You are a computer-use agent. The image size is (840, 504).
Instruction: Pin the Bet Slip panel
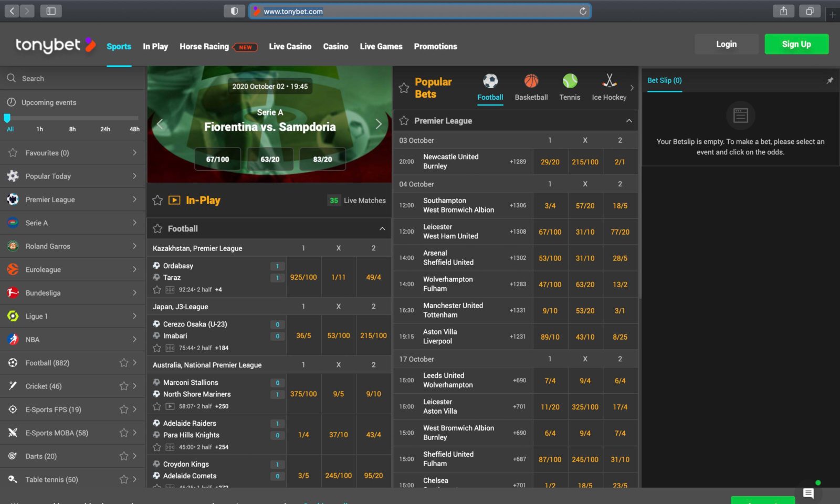830,80
